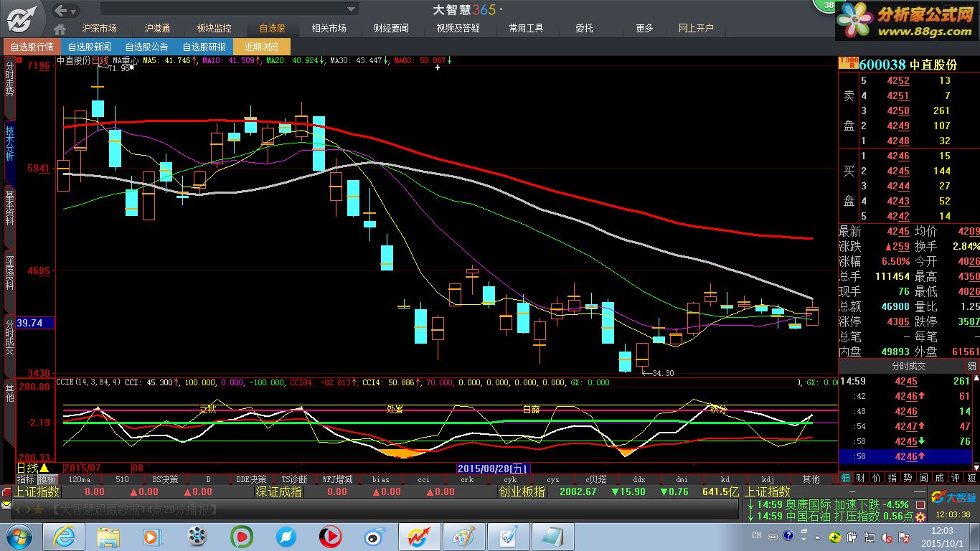Select the 指标 tab in the indicator bar
This screenshot has height=551, width=980.
(x=26, y=479)
